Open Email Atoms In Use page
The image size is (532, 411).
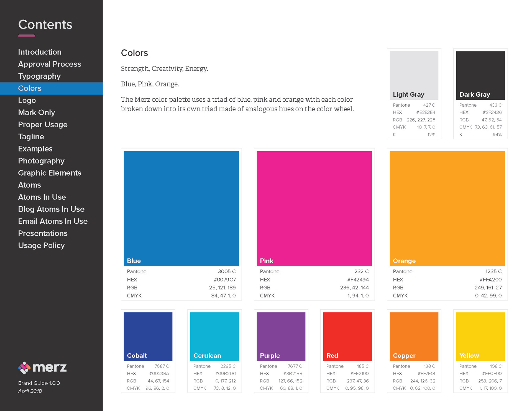click(x=53, y=221)
